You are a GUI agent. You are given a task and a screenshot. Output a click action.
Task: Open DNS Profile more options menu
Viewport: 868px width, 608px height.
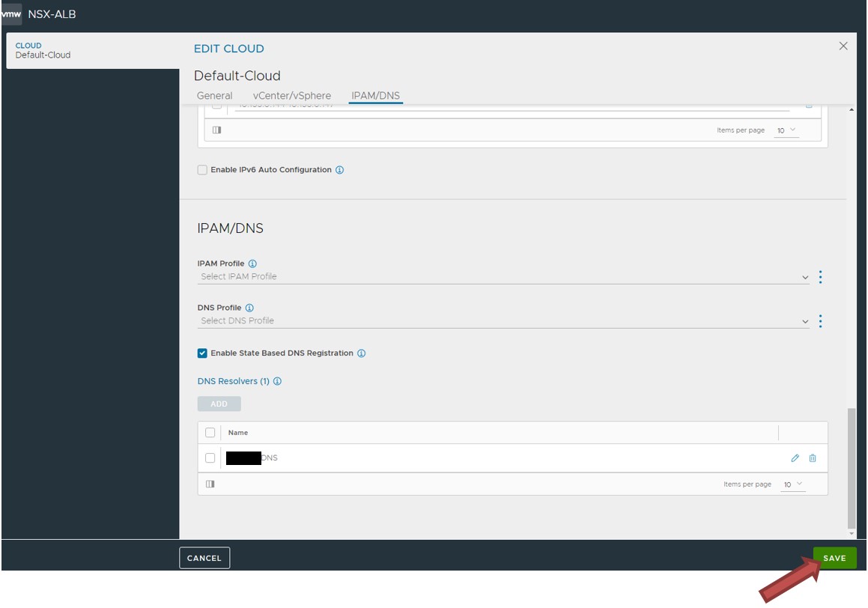pos(820,321)
